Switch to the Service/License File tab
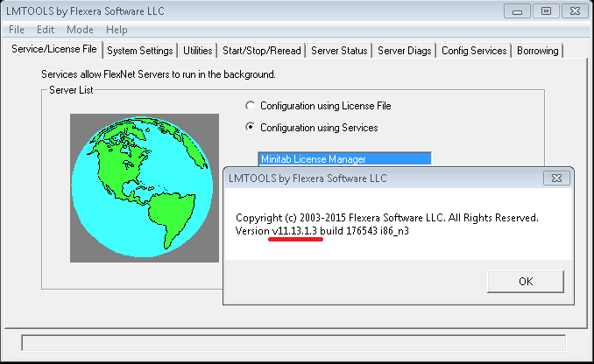The image size is (594, 364). pos(53,49)
